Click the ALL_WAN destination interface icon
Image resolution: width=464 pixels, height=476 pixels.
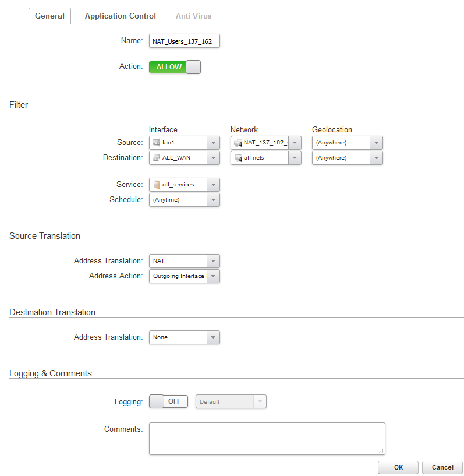tap(156, 158)
